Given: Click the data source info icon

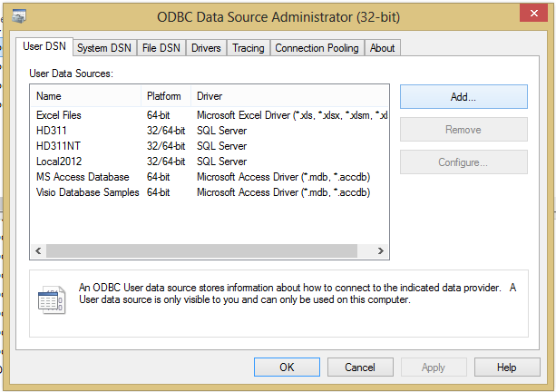Looking at the screenshot, I should click(x=49, y=300).
